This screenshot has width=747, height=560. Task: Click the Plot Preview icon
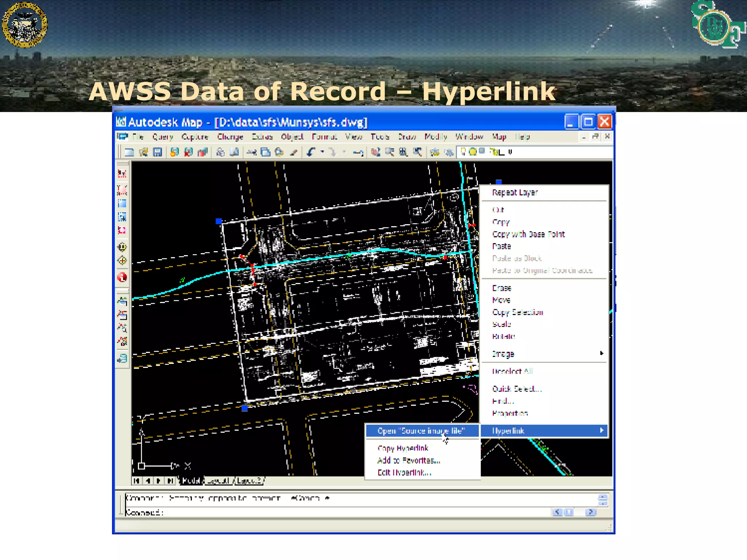point(234,152)
